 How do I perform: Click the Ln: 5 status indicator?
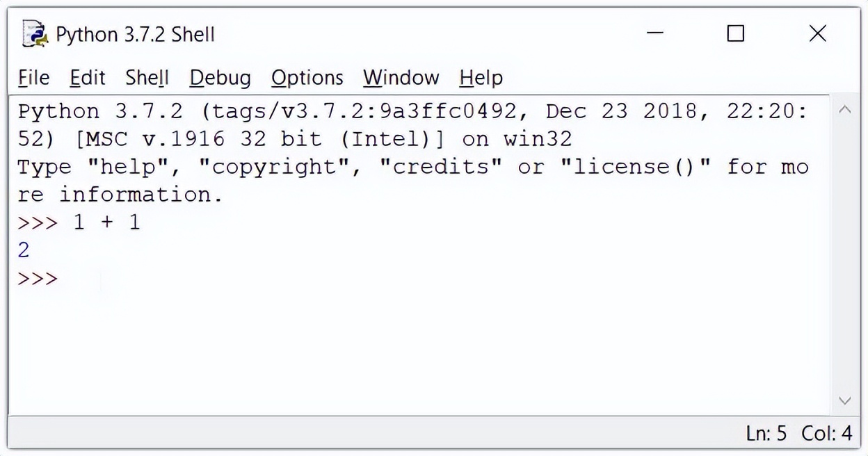pyautogui.click(x=766, y=433)
